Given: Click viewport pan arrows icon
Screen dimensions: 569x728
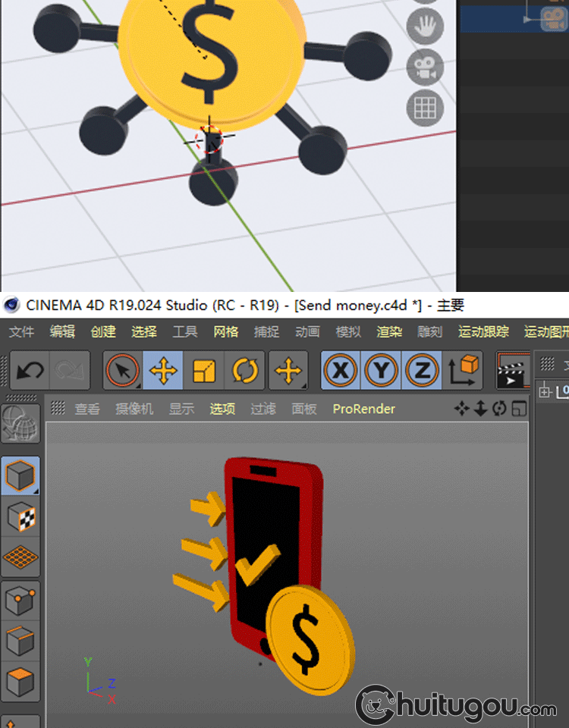Looking at the screenshot, I should (462, 409).
